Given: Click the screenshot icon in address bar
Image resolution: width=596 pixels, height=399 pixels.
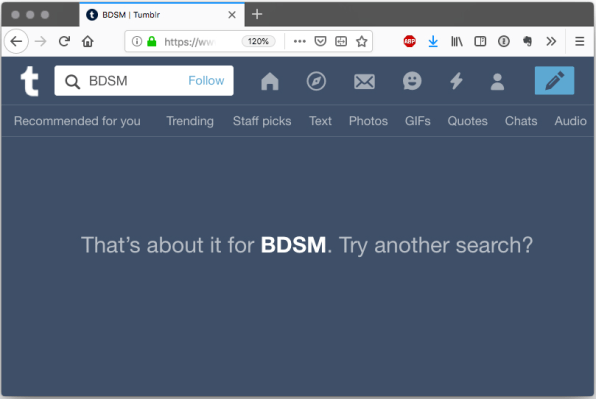Looking at the screenshot, I should [341, 41].
